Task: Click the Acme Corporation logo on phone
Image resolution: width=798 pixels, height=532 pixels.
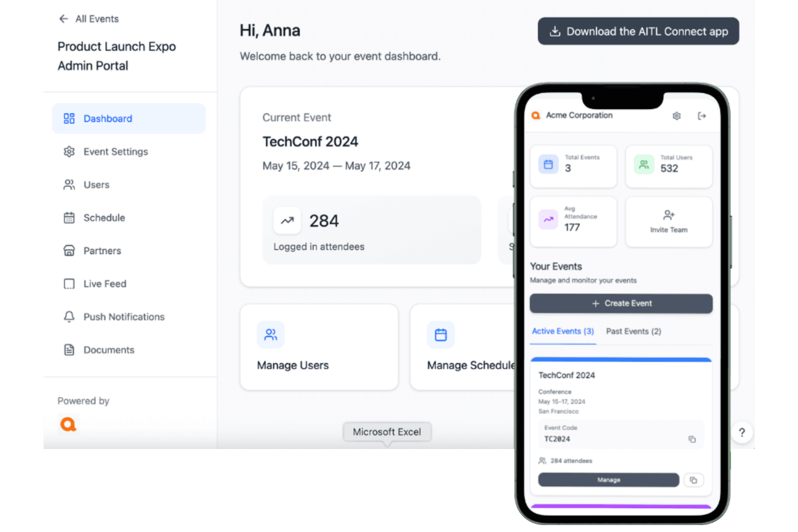Action: tap(536, 115)
